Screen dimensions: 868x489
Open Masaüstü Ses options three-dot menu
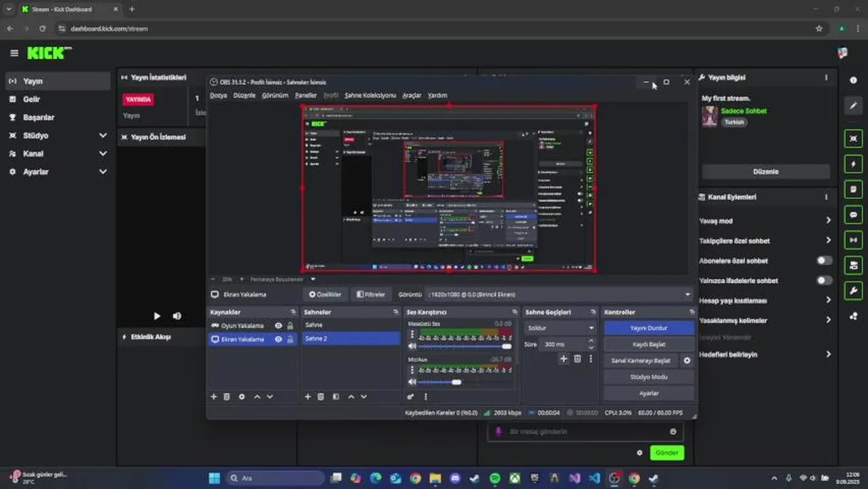pos(412,335)
